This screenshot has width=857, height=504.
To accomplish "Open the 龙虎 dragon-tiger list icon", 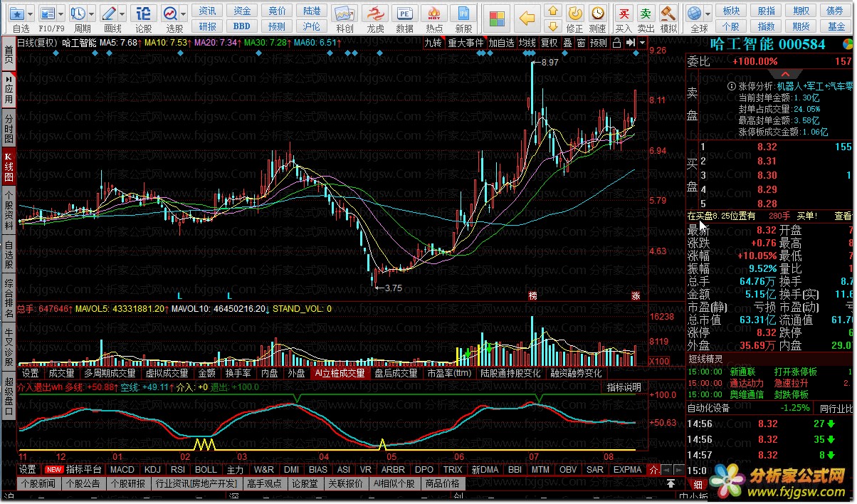I will [x=375, y=14].
